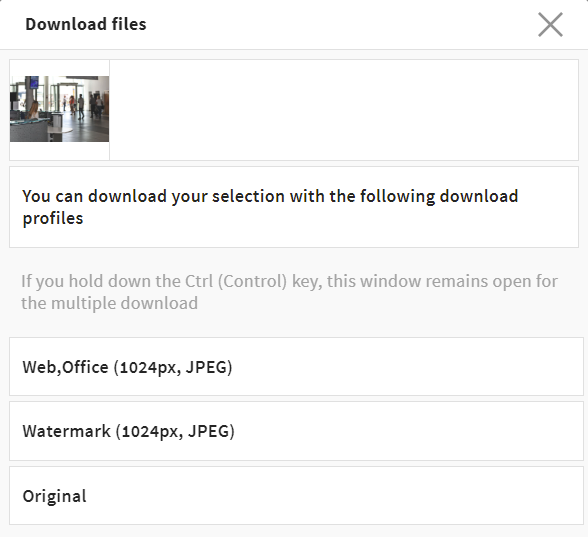Click the empty file info area beside thumbnail
This screenshot has height=537, width=588.
(344, 110)
